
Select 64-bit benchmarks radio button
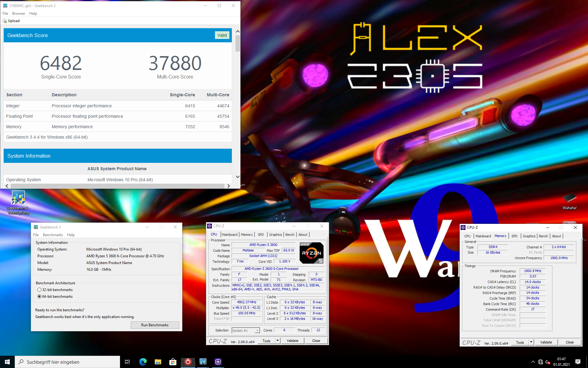[x=39, y=297]
